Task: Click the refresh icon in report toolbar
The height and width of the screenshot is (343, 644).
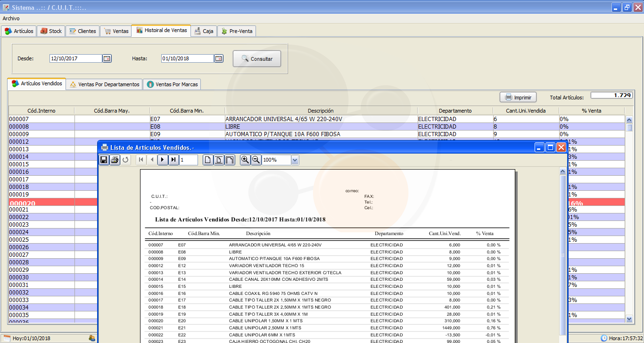Action: tap(125, 160)
